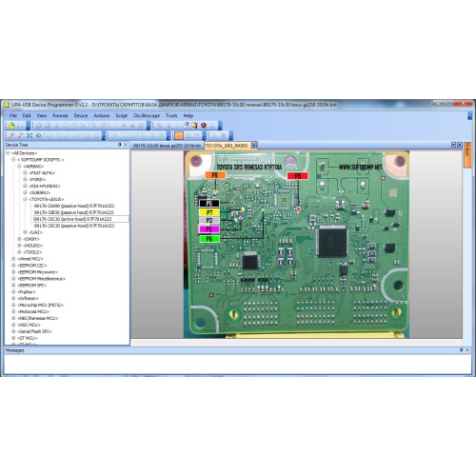Switch to the 89170-33c30 lexus gs250 bin tab
The height and width of the screenshot is (476, 476).
(167, 146)
